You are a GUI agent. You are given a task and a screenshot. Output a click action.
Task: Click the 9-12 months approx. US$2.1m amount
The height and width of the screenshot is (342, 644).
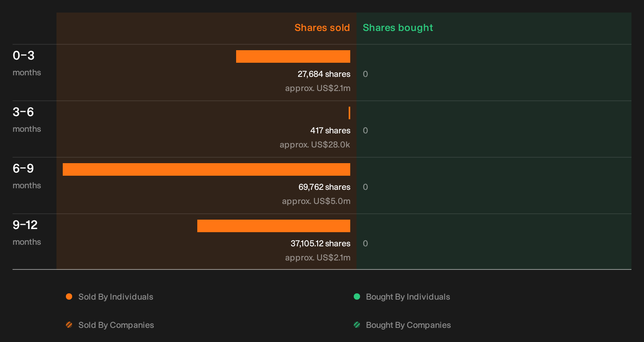point(318,258)
